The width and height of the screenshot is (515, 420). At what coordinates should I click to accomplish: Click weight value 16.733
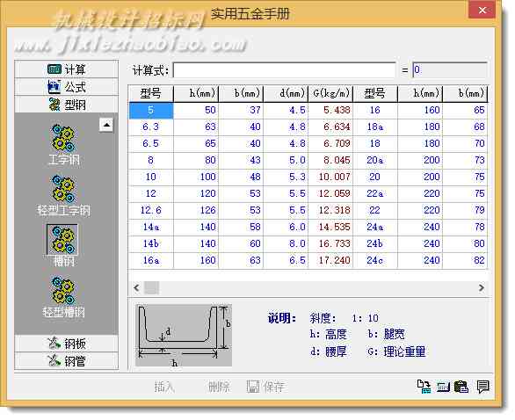(330, 244)
